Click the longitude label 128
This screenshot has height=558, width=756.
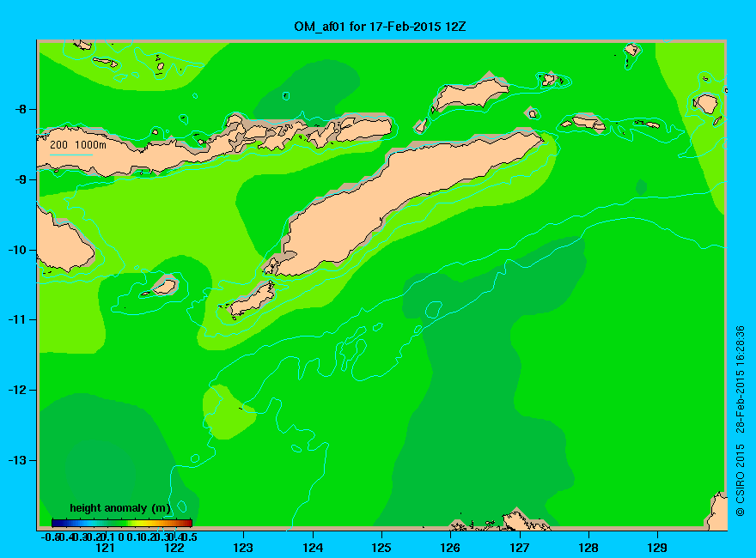[x=588, y=548]
